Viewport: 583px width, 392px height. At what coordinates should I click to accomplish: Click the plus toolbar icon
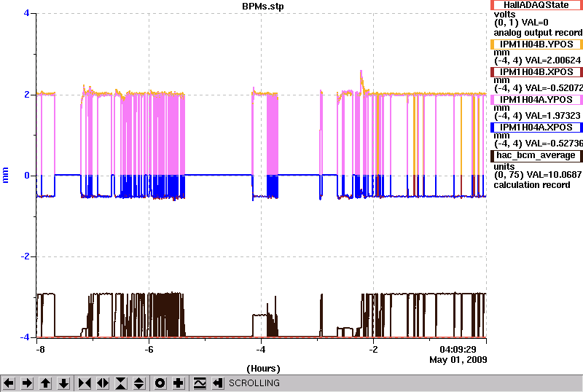(x=179, y=383)
